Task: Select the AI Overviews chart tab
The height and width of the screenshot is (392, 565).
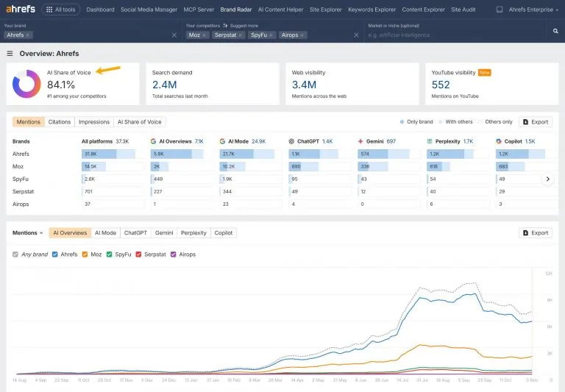Action: pyautogui.click(x=70, y=232)
